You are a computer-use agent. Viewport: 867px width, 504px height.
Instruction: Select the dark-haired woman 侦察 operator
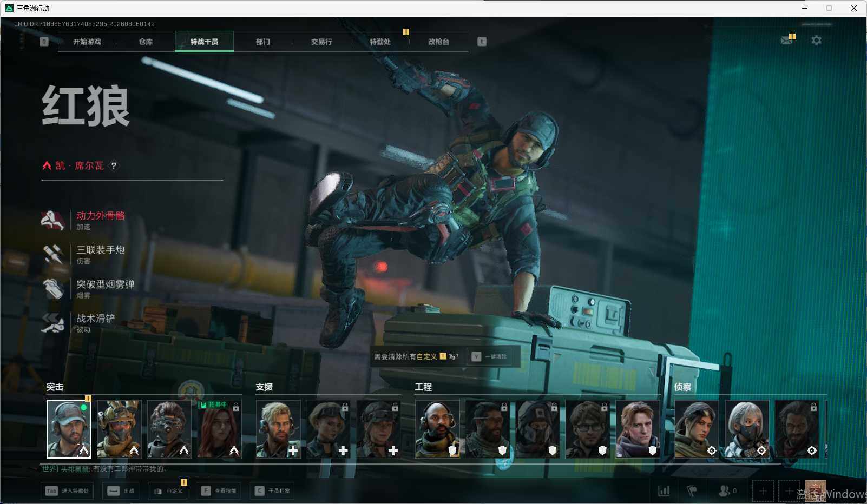pyautogui.click(x=697, y=429)
